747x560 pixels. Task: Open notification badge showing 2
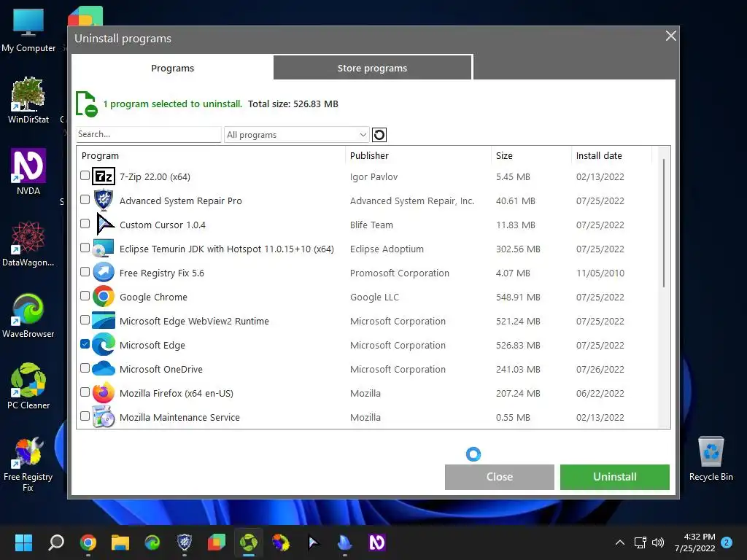click(727, 542)
